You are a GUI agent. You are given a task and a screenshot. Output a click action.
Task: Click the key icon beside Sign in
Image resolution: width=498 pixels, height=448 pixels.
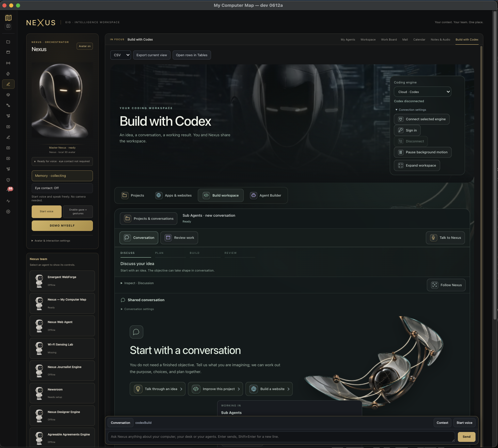click(401, 130)
